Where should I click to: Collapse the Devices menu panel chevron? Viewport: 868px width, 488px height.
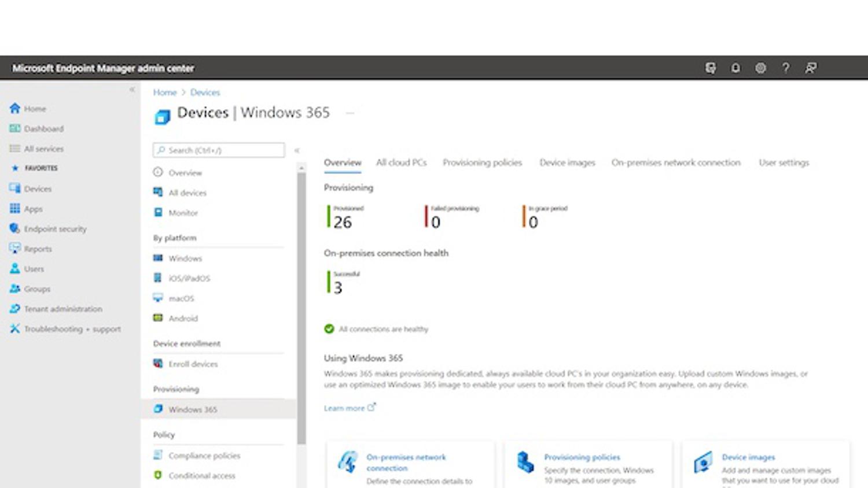pos(297,150)
